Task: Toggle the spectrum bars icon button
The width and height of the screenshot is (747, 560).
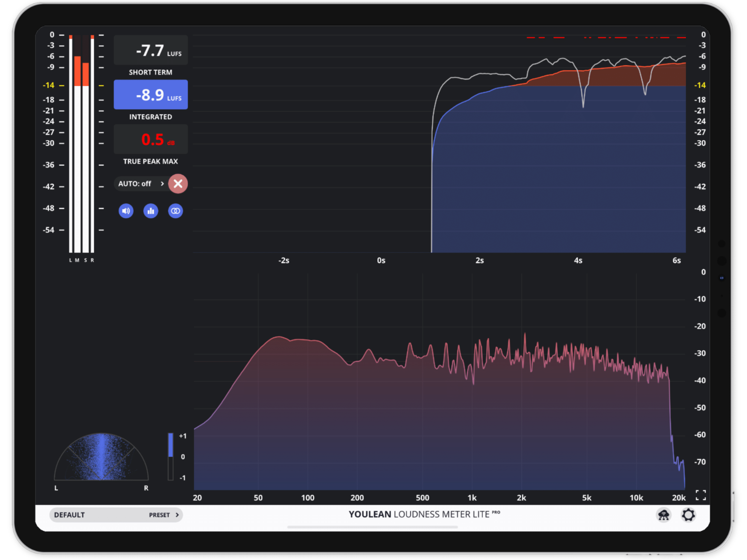Action: click(151, 211)
